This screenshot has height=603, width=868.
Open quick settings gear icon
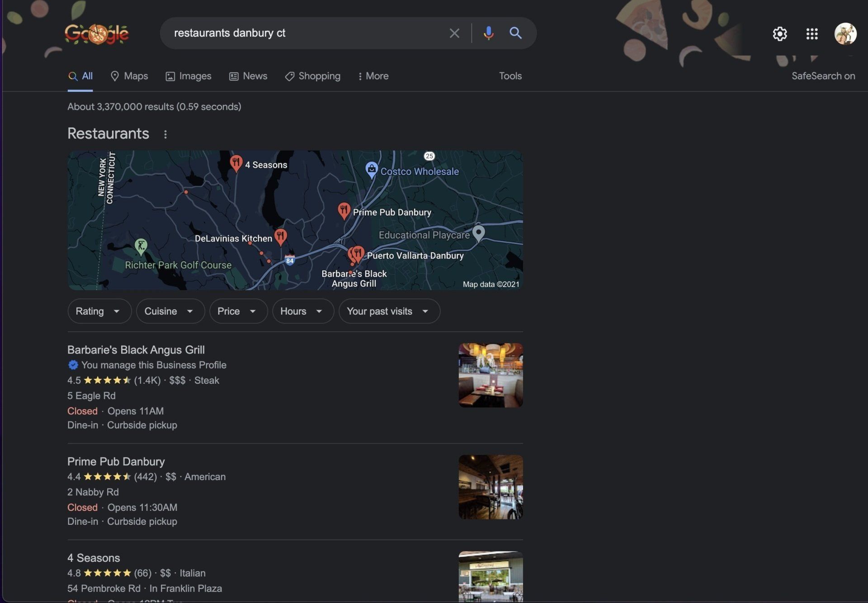coord(780,34)
